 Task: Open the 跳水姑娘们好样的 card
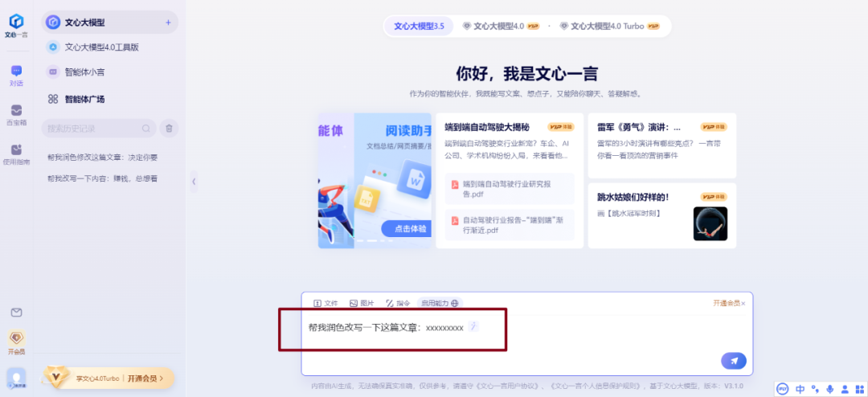662,215
